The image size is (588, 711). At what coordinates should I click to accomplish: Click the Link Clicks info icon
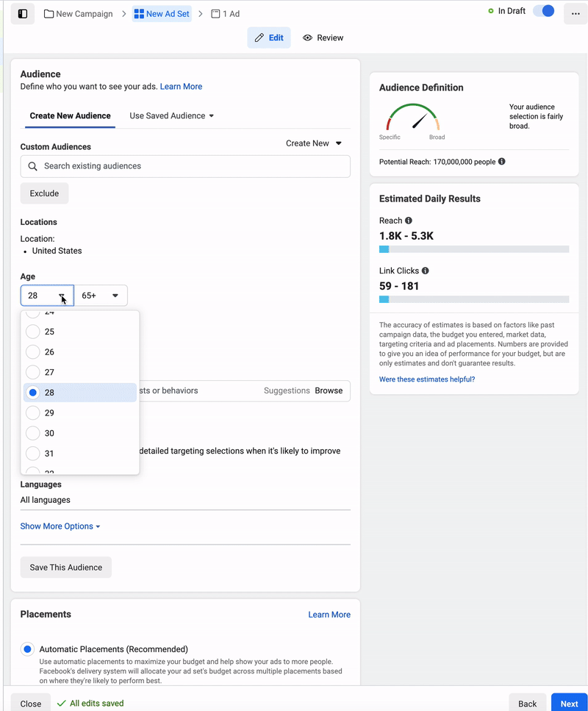point(426,271)
